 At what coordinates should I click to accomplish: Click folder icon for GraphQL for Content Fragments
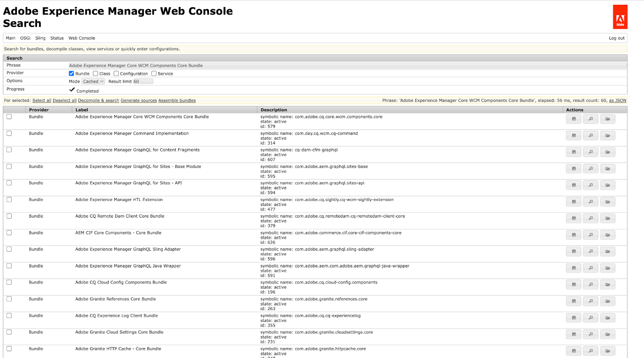point(608,152)
